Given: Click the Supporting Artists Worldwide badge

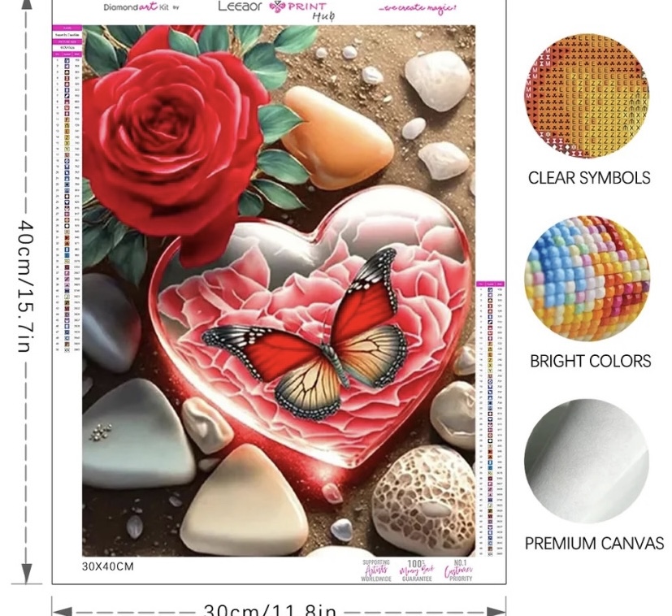Looking at the screenshot, I should point(376,570).
